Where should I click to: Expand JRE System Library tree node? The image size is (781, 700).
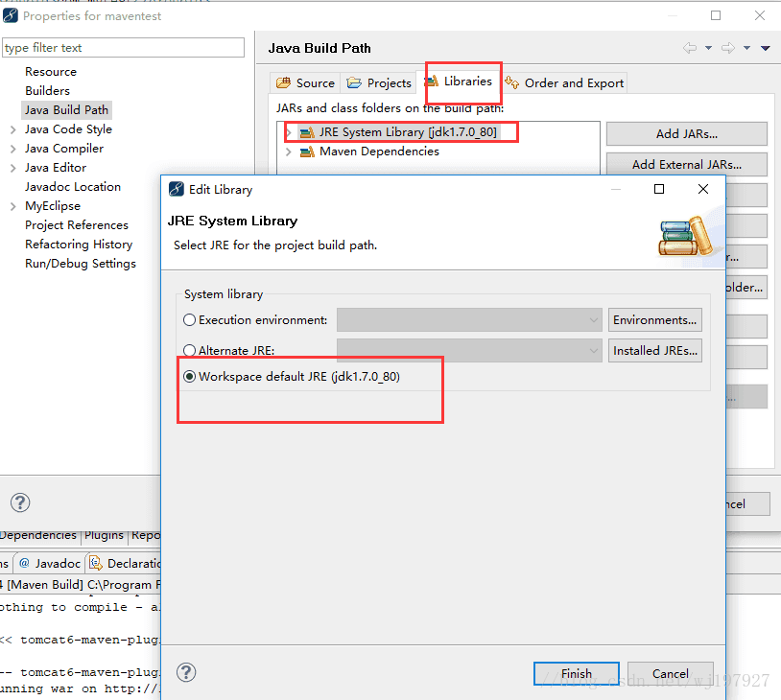pyautogui.click(x=289, y=132)
